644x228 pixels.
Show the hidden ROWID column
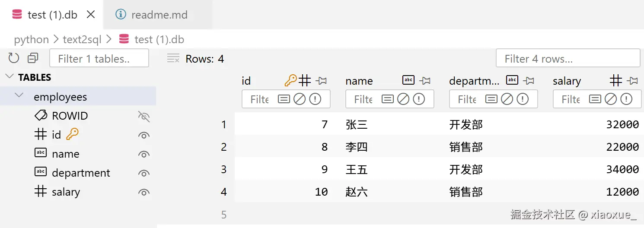point(143,116)
